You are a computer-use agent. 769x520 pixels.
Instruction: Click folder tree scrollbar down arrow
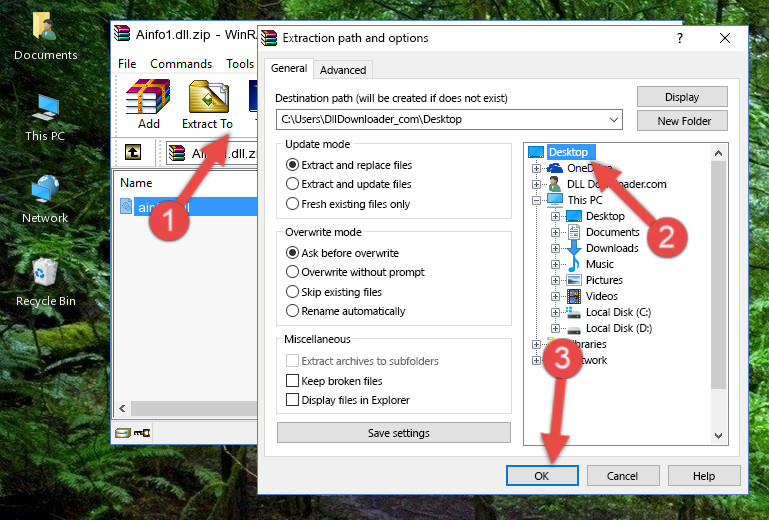(718, 436)
